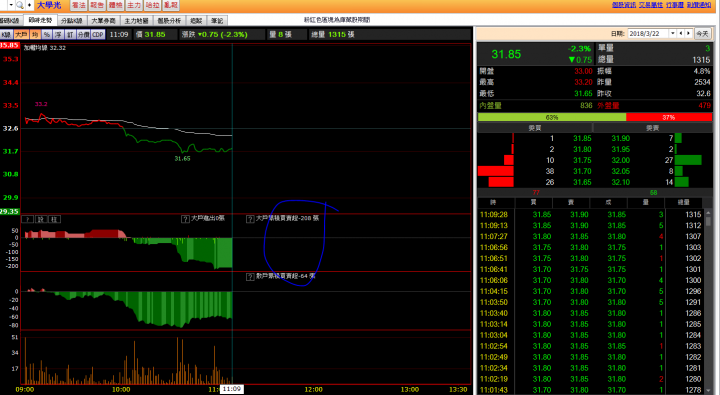Click the 33.2 high label on price chart
The image size is (720, 395).
point(41,104)
